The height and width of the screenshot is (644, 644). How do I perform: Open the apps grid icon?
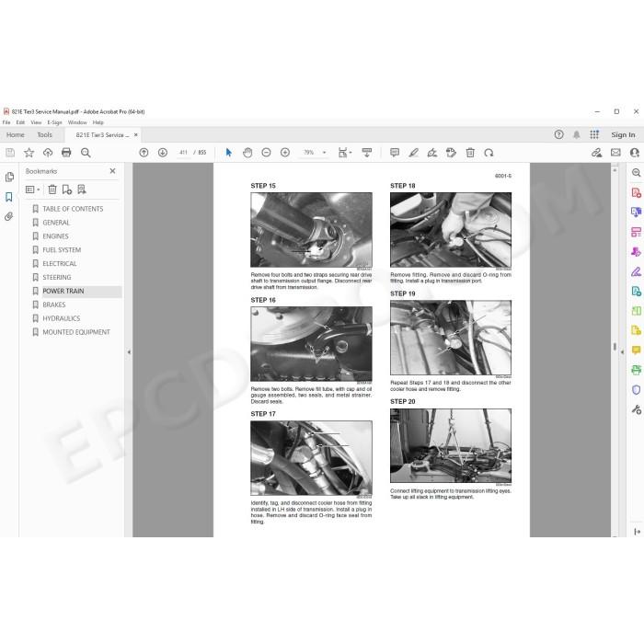(594, 134)
